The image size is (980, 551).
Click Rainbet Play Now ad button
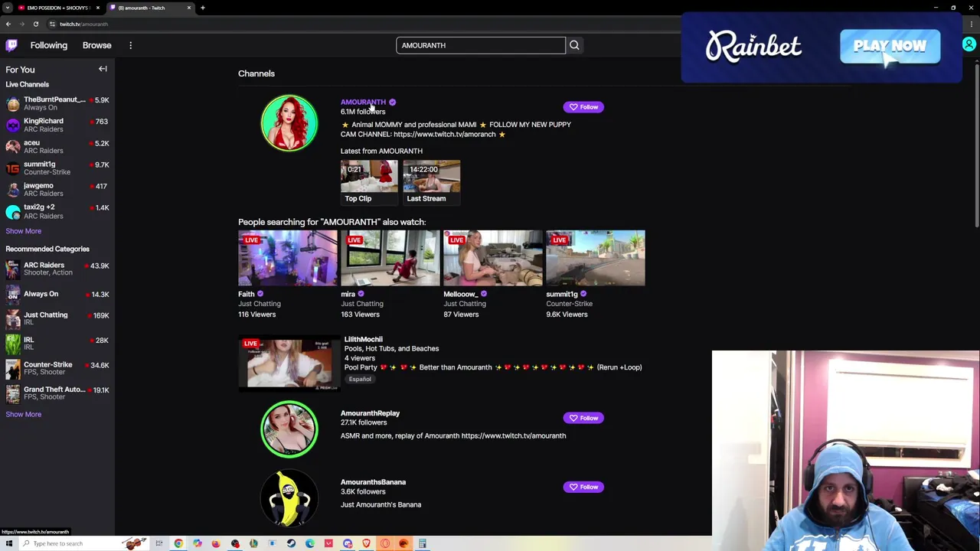point(890,47)
